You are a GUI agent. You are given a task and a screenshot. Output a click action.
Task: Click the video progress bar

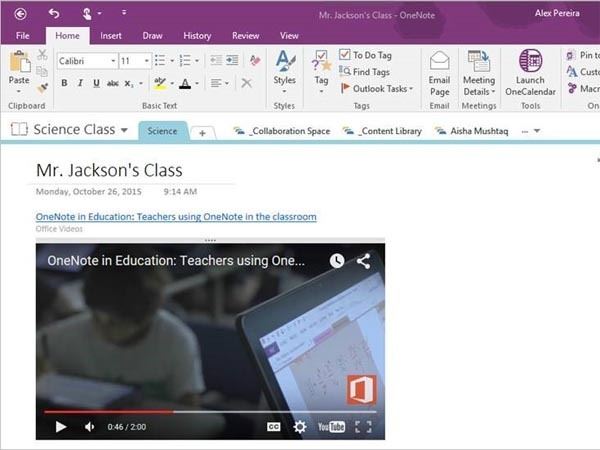coord(210,412)
